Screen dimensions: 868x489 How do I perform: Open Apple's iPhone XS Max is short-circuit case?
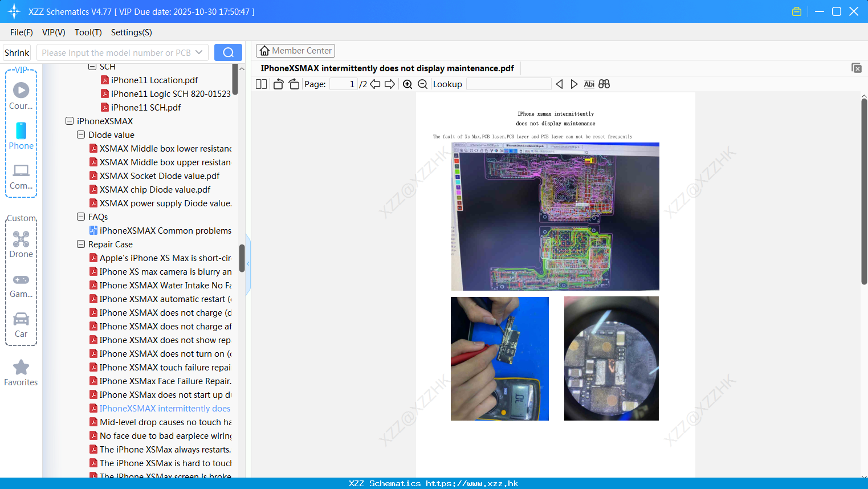(x=160, y=258)
